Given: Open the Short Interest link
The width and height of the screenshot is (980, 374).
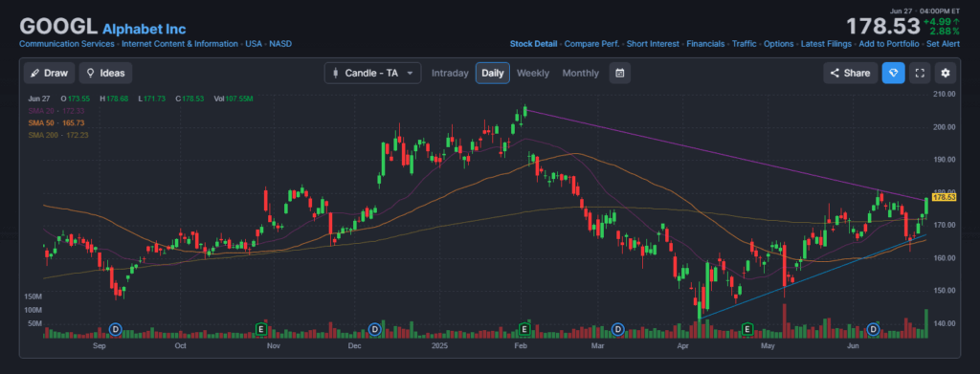Looking at the screenshot, I should pyautogui.click(x=653, y=44).
